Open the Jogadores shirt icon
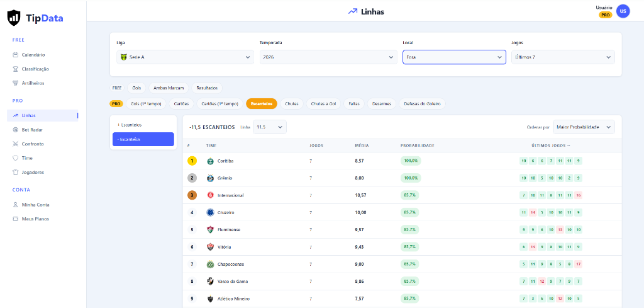 tap(15, 173)
